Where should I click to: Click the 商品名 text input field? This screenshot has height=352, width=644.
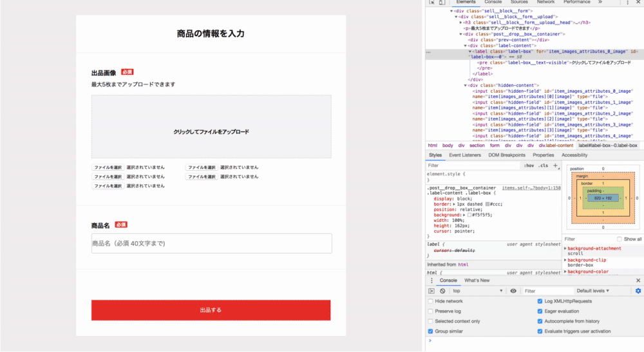[211, 244]
